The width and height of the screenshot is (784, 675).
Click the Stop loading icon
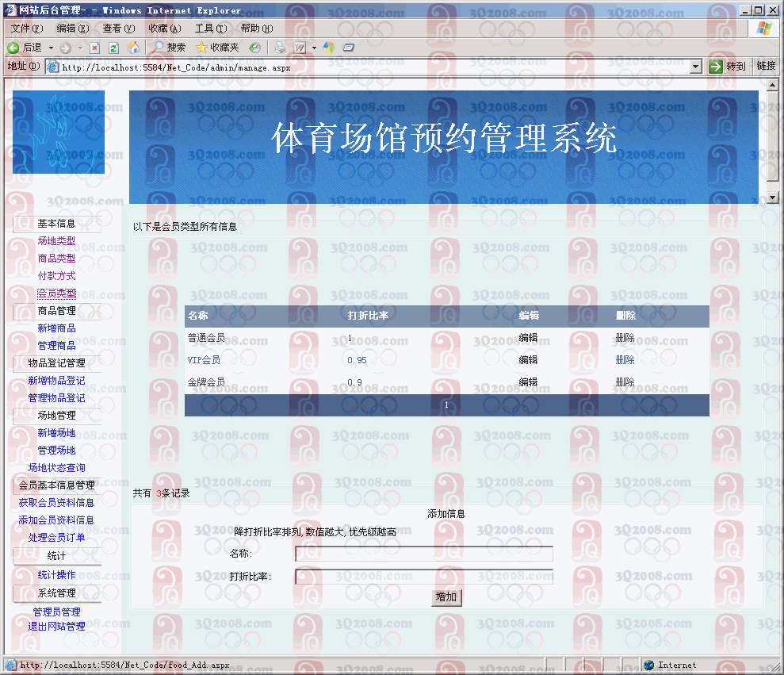pyautogui.click(x=94, y=48)
